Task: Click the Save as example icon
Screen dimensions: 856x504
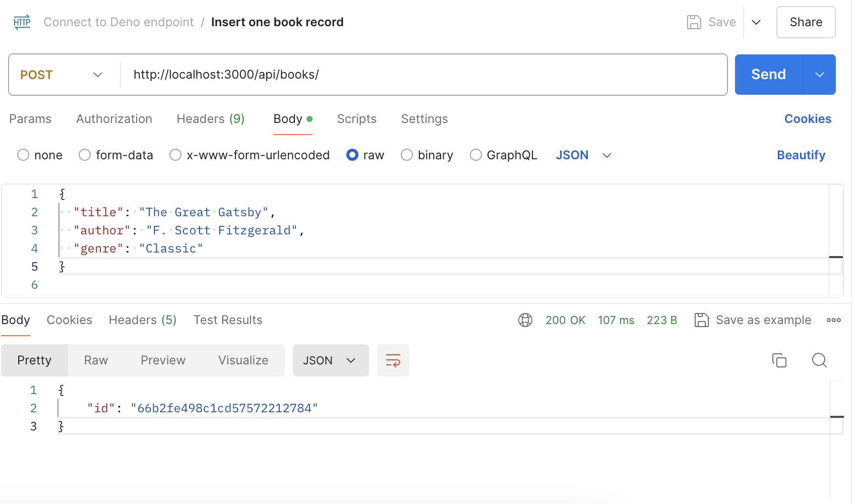Action: 701,320
